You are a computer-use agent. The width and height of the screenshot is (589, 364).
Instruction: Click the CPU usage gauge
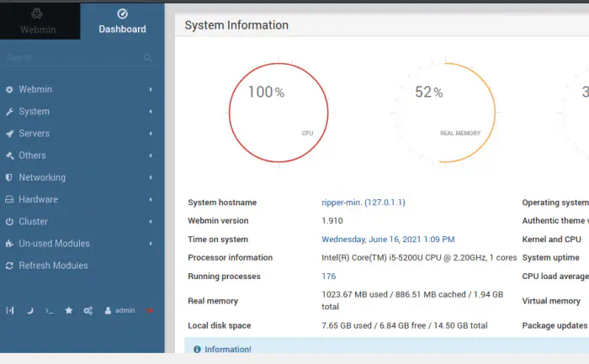point(279,112)
